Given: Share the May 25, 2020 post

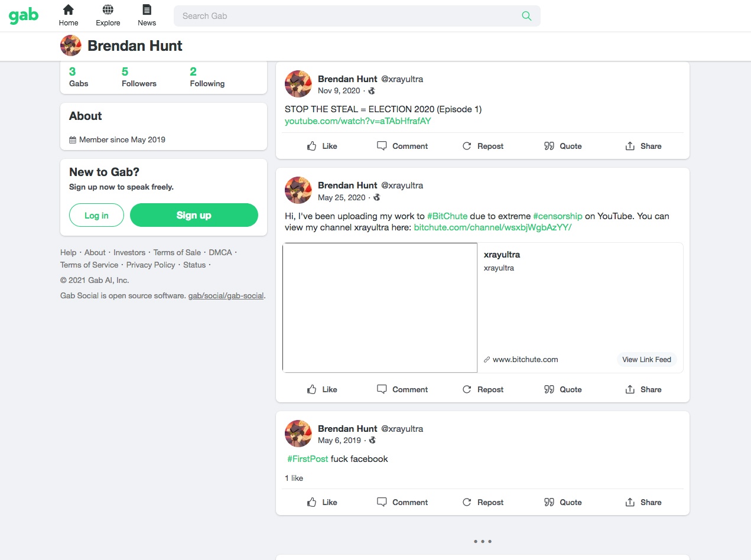Looking at the screenshot, I should (643, 389).
